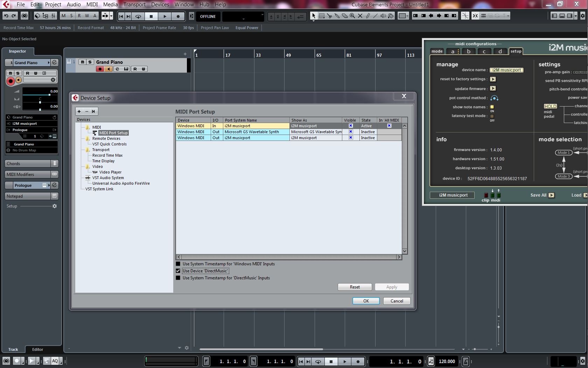The image size is (588, 368).
Task: Open the Devices menu
Action: tap(160, 5)
